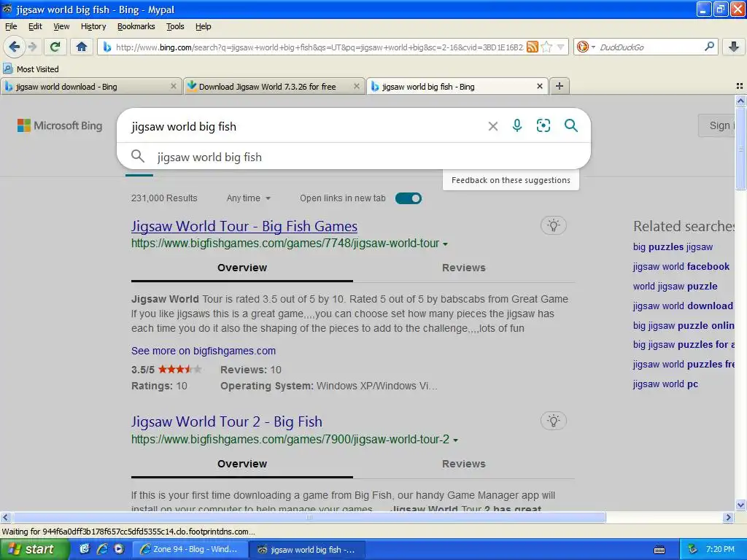Close the 'Download Jigsaw World 7.3.26' tab
The image size is (747, 560).
pos(356,86)
